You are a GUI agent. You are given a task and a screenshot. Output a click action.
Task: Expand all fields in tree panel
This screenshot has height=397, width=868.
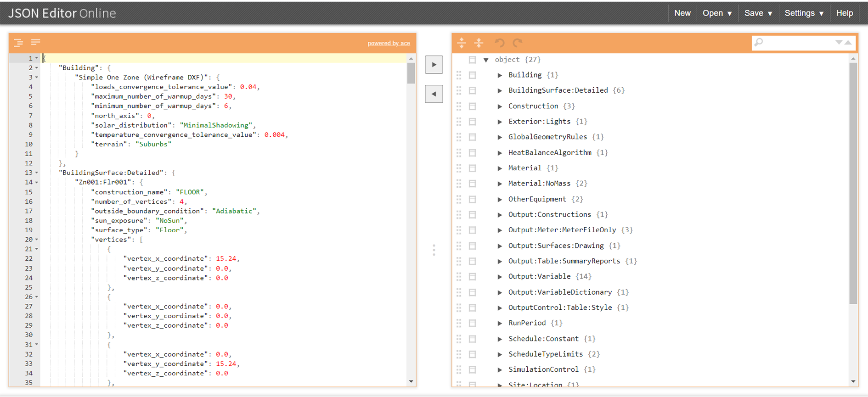pos(462,43)
